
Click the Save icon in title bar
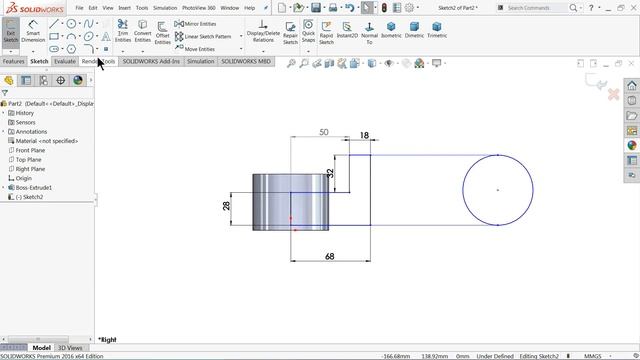[316, 7]
